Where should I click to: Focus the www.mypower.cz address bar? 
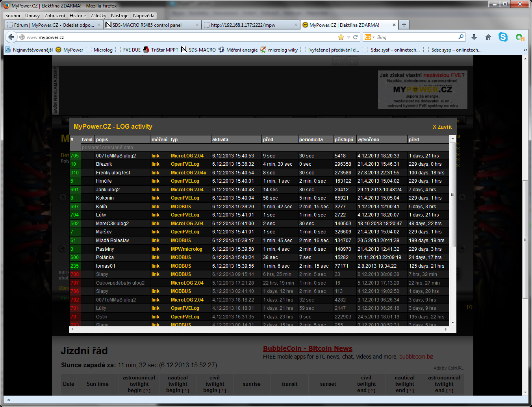pos(177,37)
